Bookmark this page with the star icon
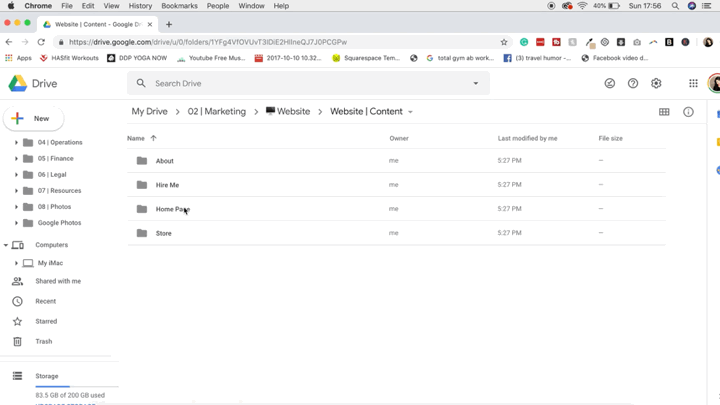Screen dimensions: 720x405 (x=504, y=42)
